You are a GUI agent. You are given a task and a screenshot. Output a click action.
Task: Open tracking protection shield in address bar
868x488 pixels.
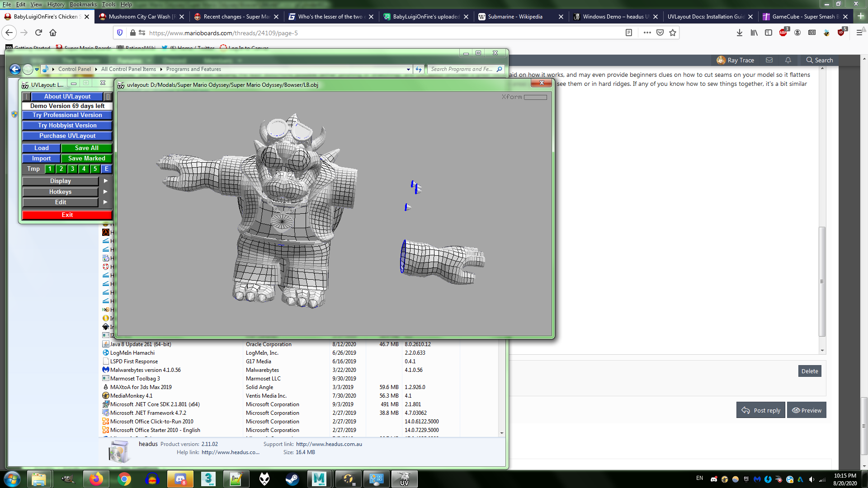pyautogui.click(x=120, y=33)
